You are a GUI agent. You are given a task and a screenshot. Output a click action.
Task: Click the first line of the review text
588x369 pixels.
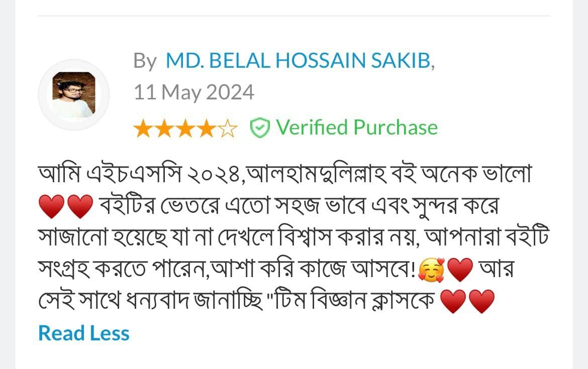click(284, 175)
